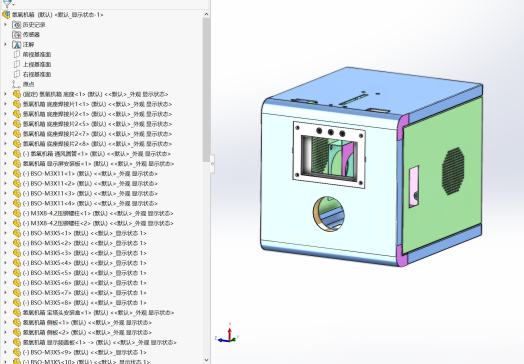The image size is (524, 364).
Task: Click the part icon of 底座焊接片2<5>
Action: 17,124
